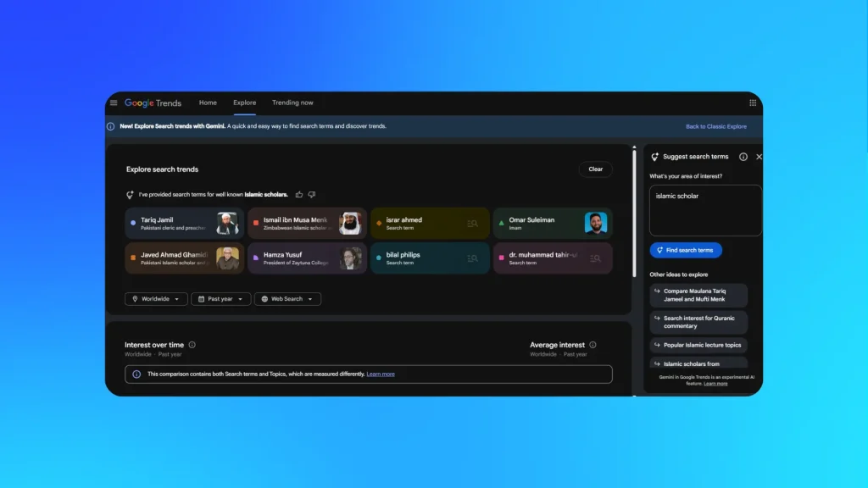Screen dimensions: 868x488
Task: Click Learn more link under Gemini disclaimer
Action: pos(715,384)
